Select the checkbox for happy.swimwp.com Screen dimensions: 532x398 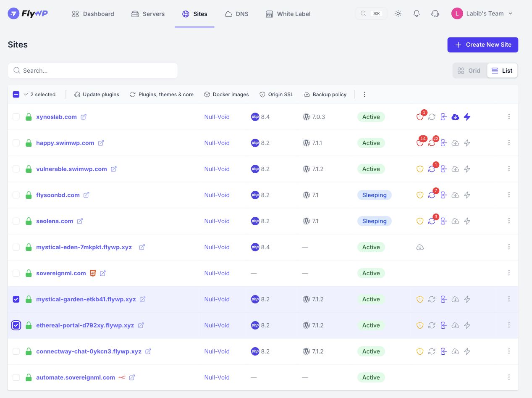coord(16,143)
